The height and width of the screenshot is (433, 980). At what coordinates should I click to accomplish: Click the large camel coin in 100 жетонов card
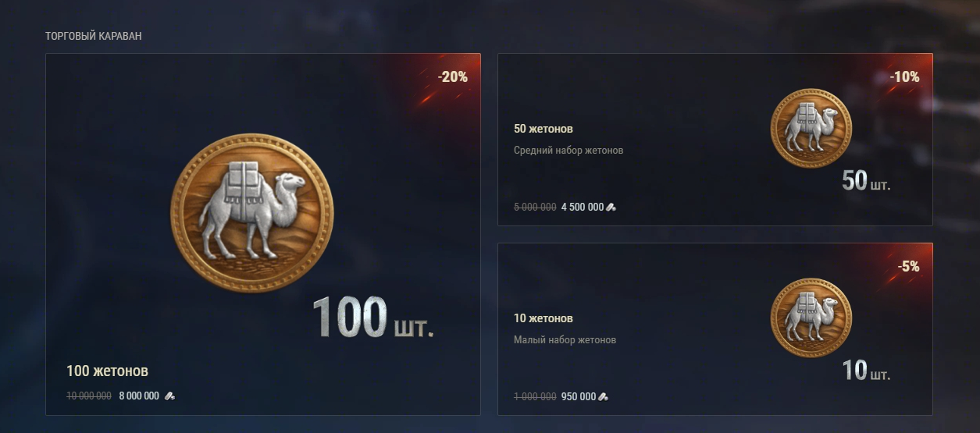(251, 213)
